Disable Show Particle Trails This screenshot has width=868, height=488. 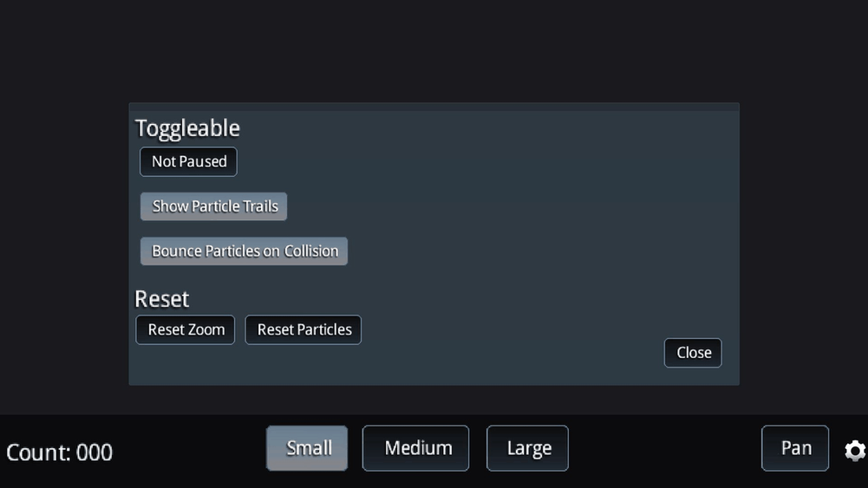coord(214,207)
